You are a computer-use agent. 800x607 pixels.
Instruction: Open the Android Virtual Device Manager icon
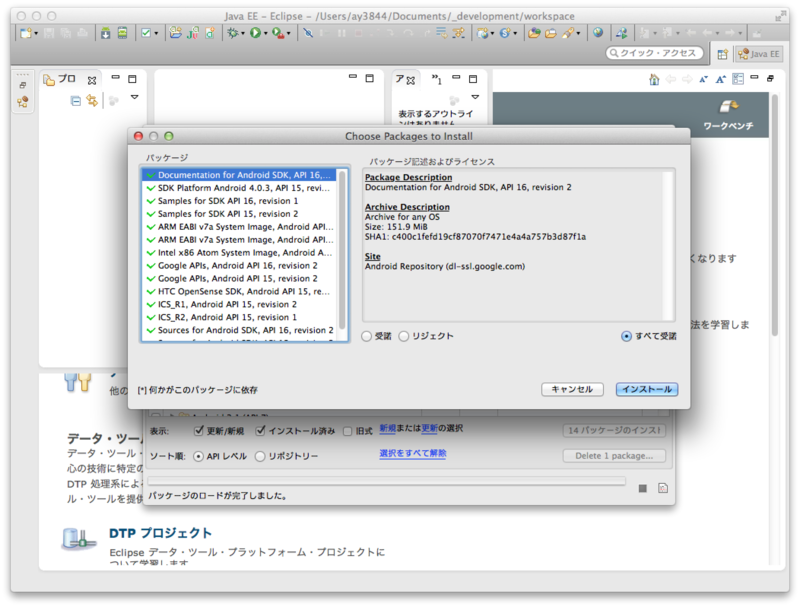124,33
